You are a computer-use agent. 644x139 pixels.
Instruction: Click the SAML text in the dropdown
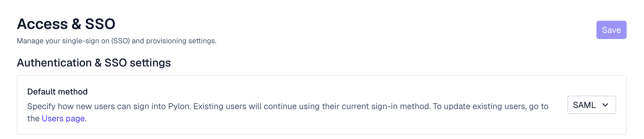[584, 105]
